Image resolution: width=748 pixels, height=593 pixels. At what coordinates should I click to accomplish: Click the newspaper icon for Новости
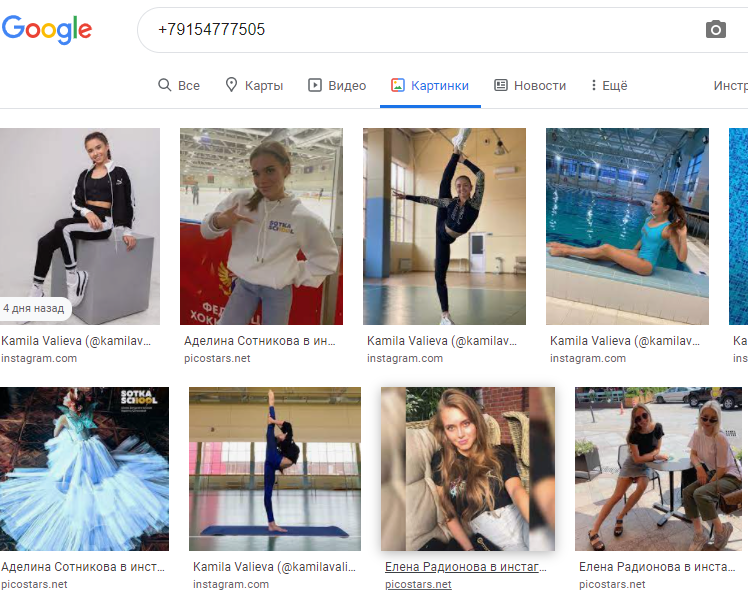(501, 86)
